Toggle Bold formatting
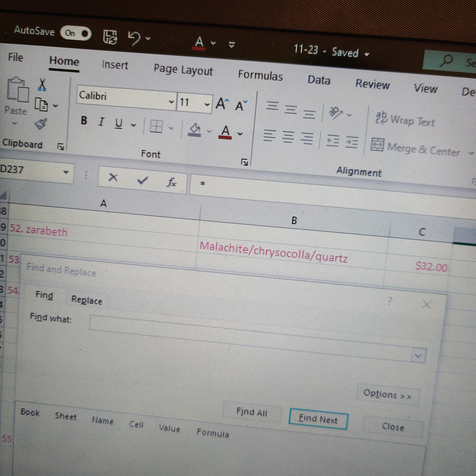Viewport: 476px width, 476px height. (x=84, y=120)
